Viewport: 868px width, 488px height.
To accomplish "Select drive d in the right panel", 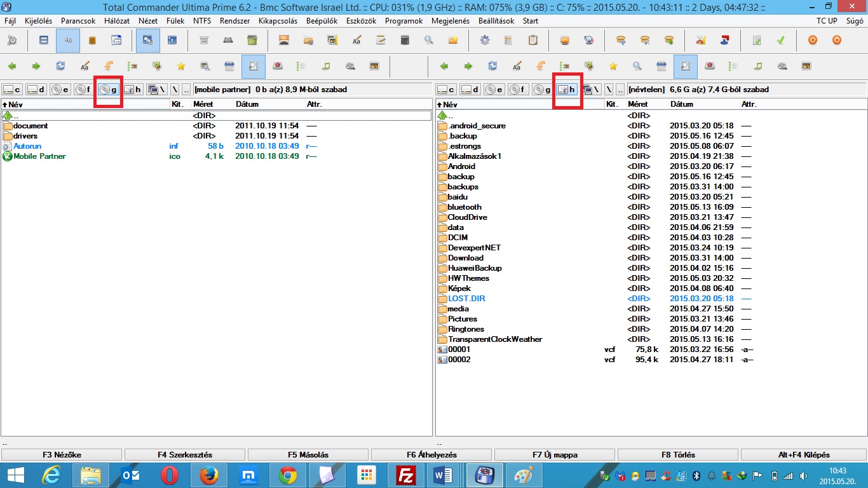I will (471, 90).
